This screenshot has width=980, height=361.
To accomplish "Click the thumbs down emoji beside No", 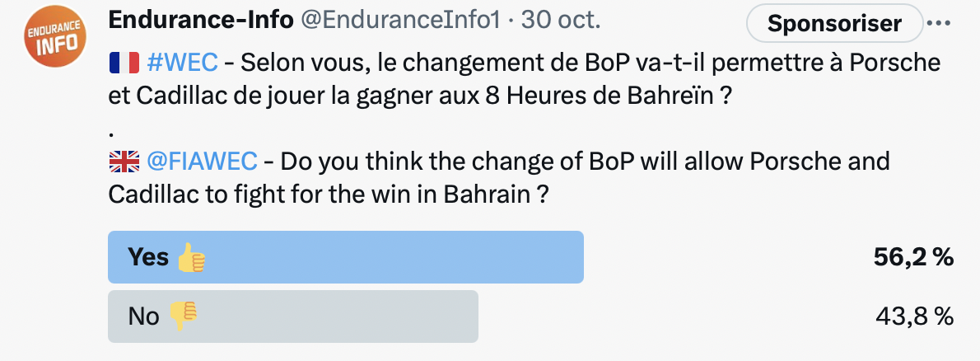I will click(x=183, y=316).
